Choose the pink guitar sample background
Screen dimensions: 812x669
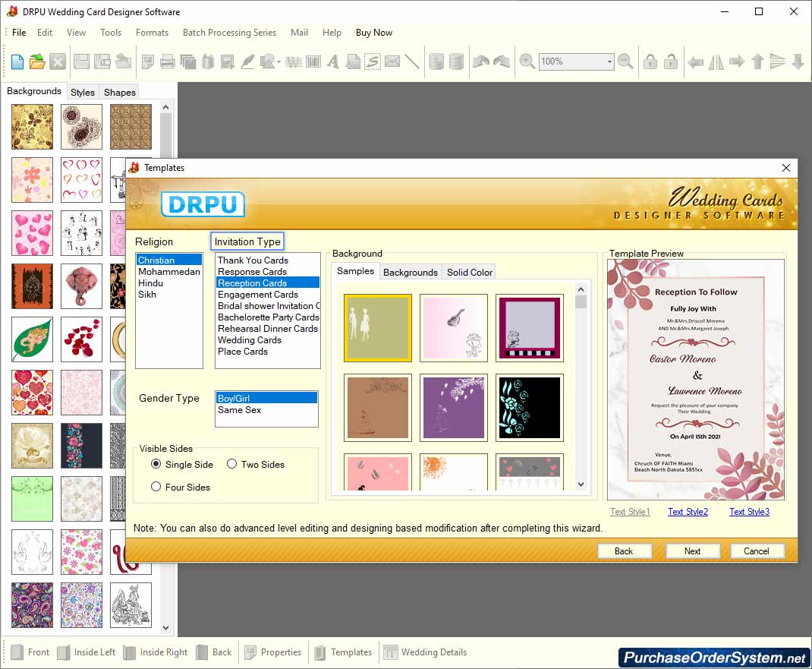coord(454,327)
